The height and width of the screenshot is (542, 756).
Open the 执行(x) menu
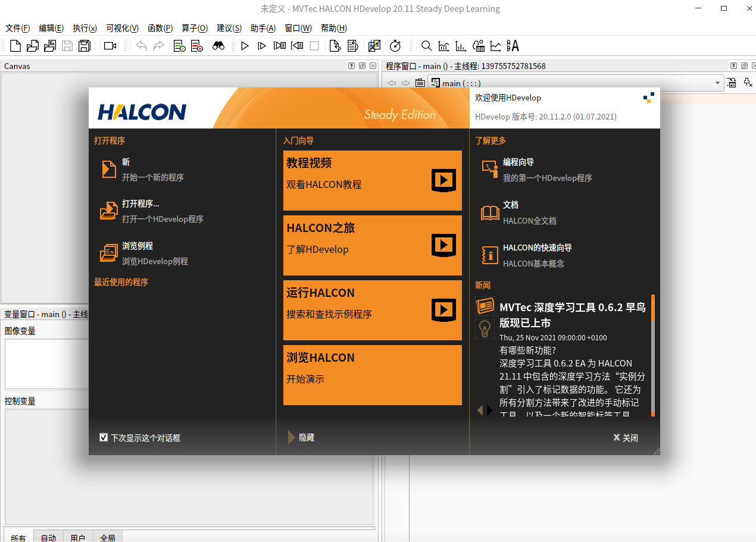(85, 28)
